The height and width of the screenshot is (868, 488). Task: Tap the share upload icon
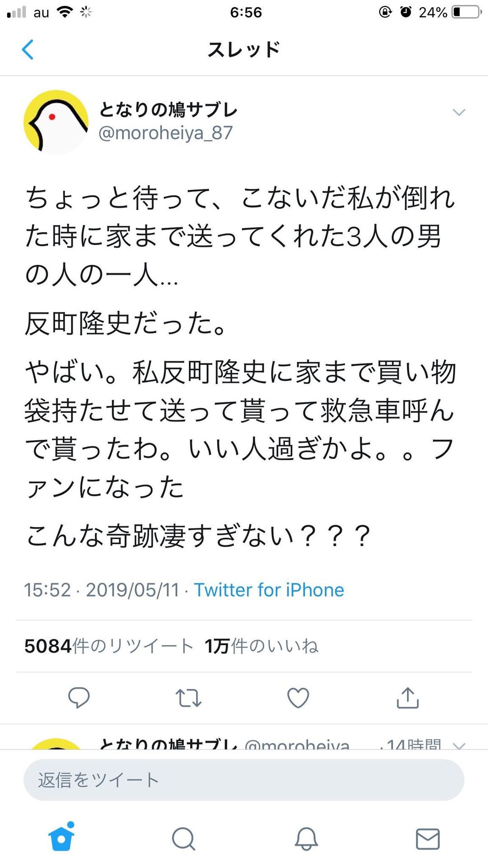tap(408, 697)
